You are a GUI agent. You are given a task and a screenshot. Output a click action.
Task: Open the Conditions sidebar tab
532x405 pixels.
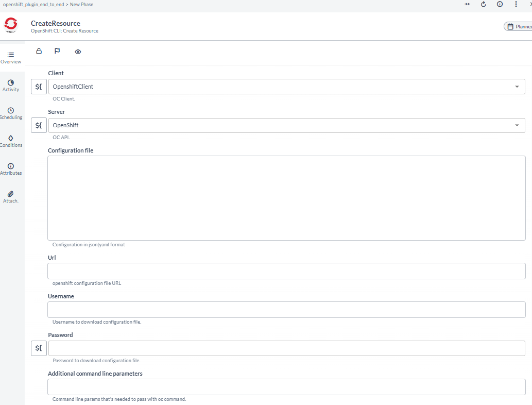pos(11,141)
